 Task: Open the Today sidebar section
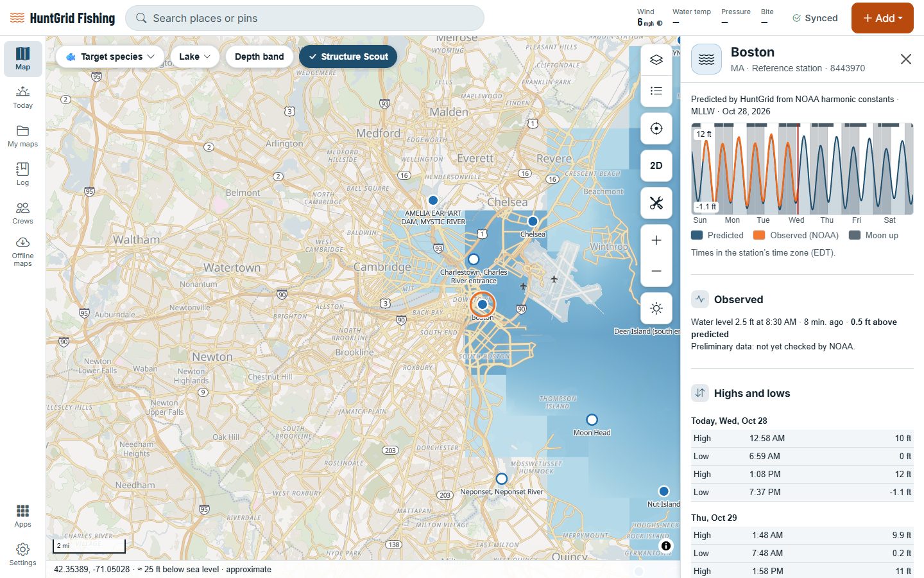[x=23, y=98]
